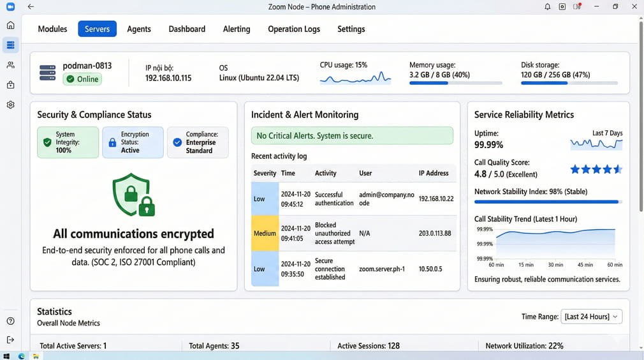644x360 pixels.
Task: Open the Windows Start button on the taskbar
Action: point(7,356)
